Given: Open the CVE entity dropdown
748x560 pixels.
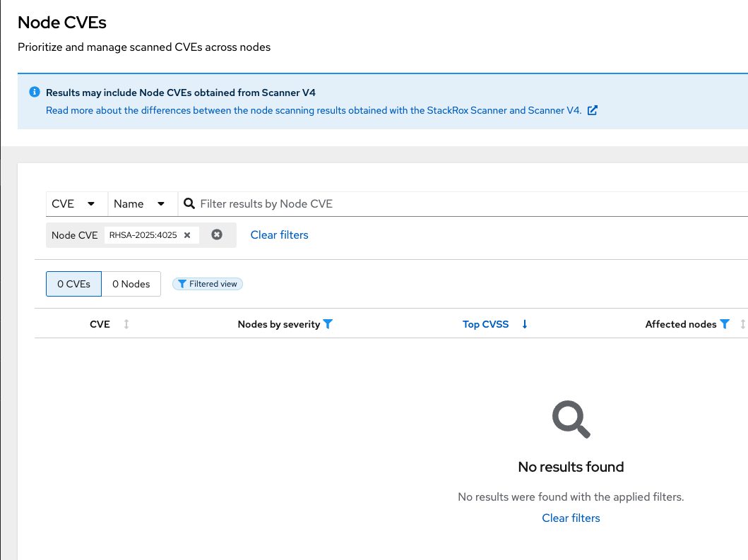Looking at the screenshot, I should (77, 203).
